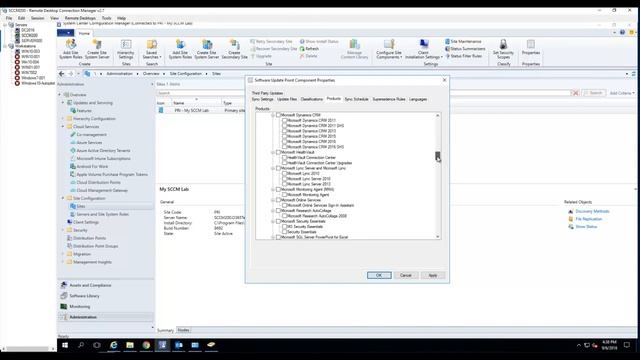Check Microsoft HealthVault parent checkbox
This screenshot has height=360, width=640.
pos(278,152)
